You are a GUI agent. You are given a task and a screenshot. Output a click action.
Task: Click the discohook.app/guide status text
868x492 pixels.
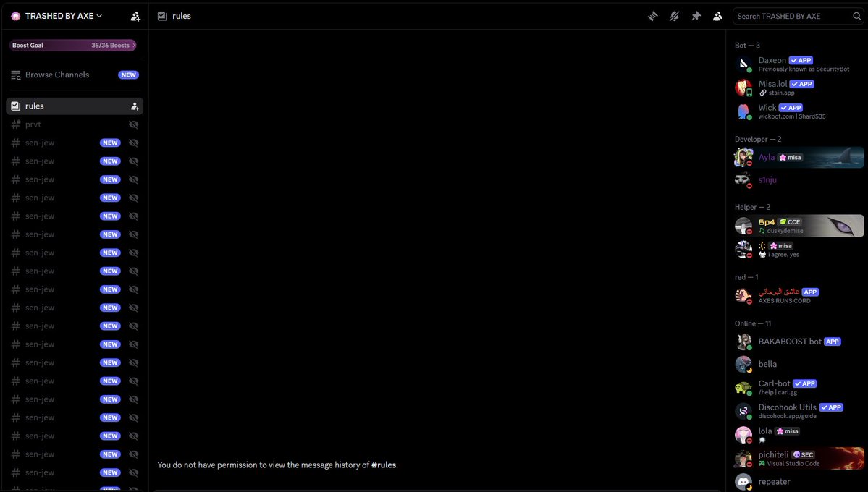pos(787,416)
